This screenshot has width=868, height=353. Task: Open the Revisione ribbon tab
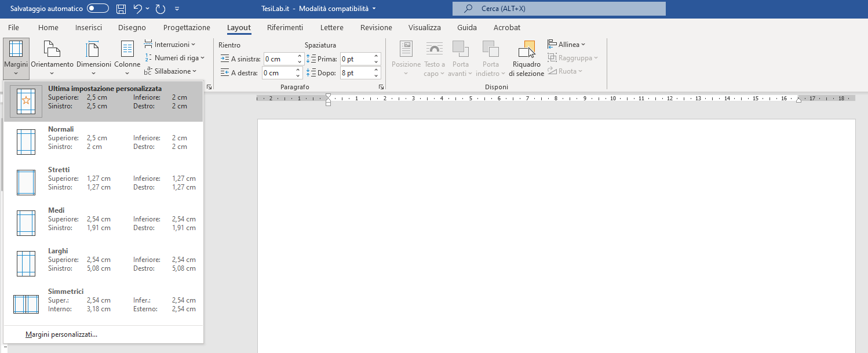pyautogui.click(x=375, y=27)
